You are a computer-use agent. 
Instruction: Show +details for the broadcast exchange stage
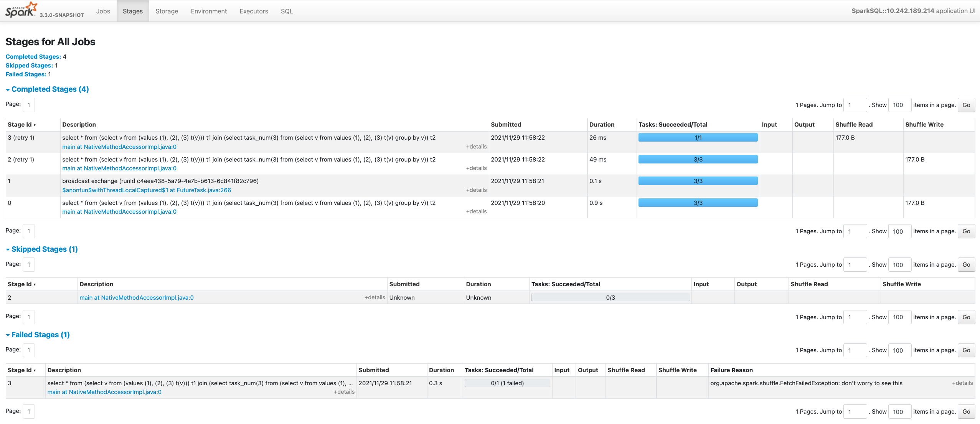(x=476, y=190)
